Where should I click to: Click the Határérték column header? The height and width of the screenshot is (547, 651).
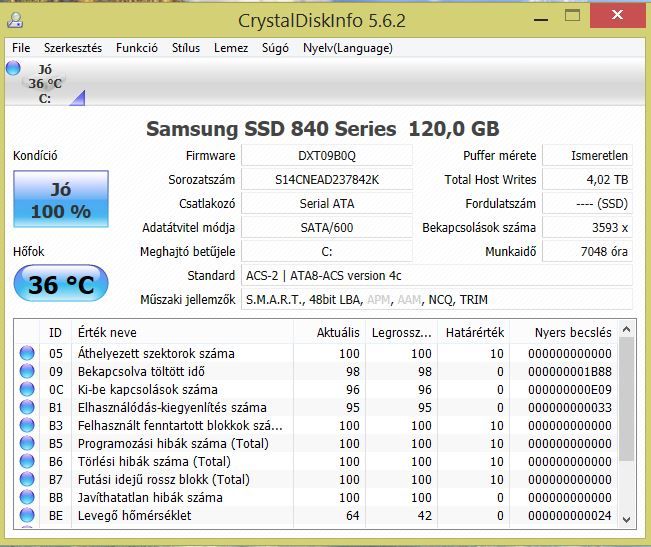coord(473,332)
